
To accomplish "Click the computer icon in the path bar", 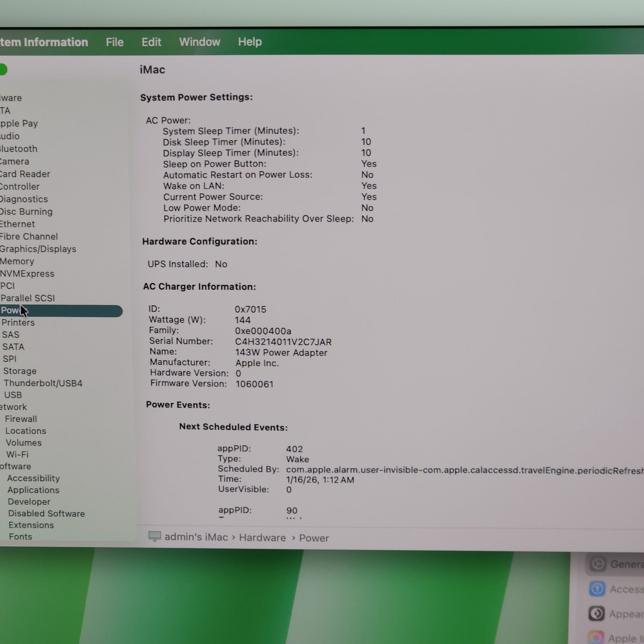I will (155, 537).
